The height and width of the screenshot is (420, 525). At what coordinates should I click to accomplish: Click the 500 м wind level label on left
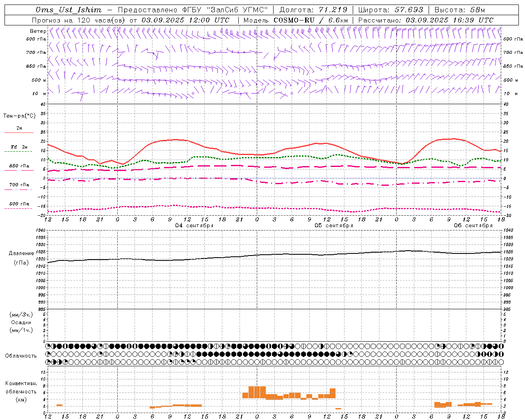coord(39,80)
